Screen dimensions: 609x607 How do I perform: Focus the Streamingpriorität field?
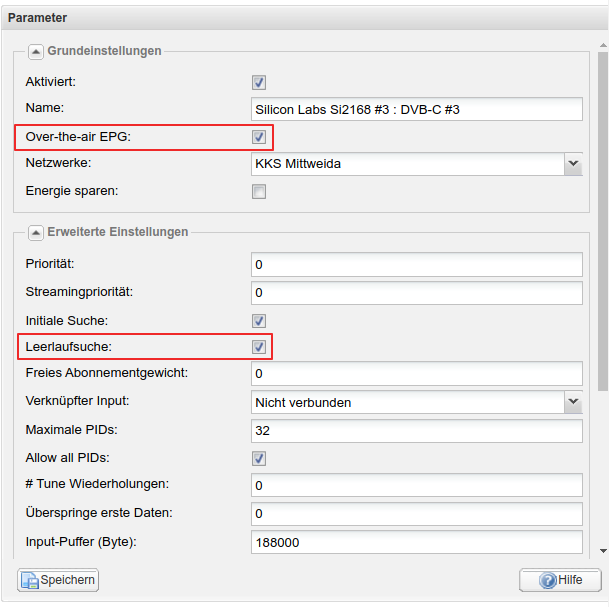click(x=417, y=293)
